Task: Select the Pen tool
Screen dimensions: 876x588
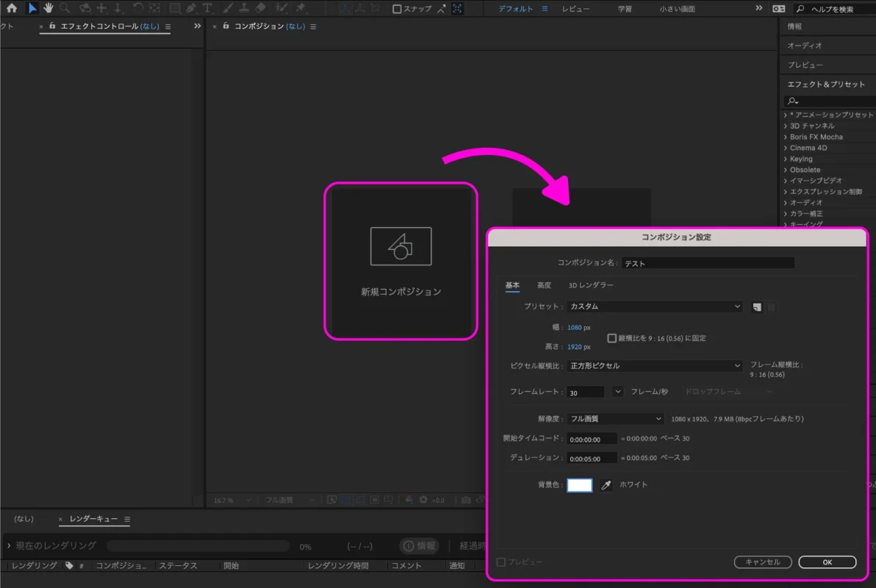Action: coord(191,8)
